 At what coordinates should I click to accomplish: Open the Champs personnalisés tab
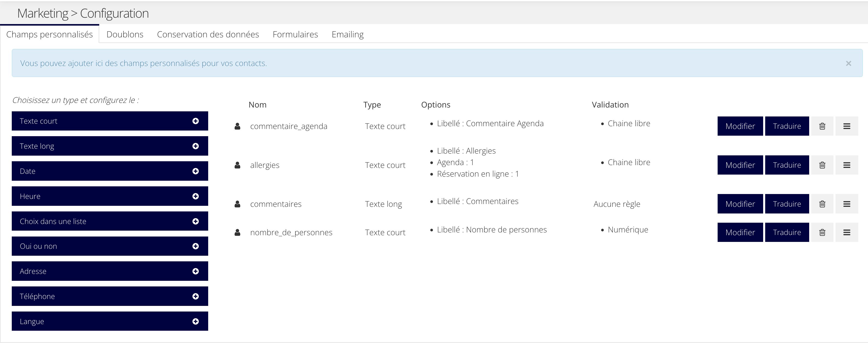tap(50, 34)
